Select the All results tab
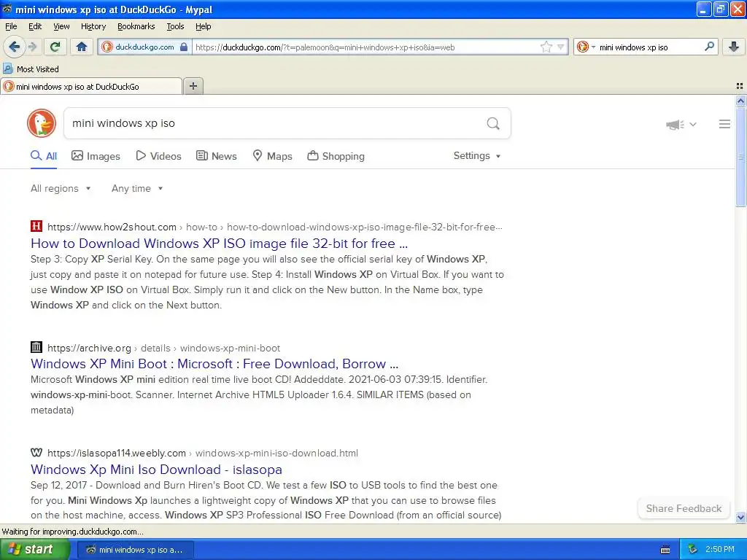 click(x=44, y=156)
